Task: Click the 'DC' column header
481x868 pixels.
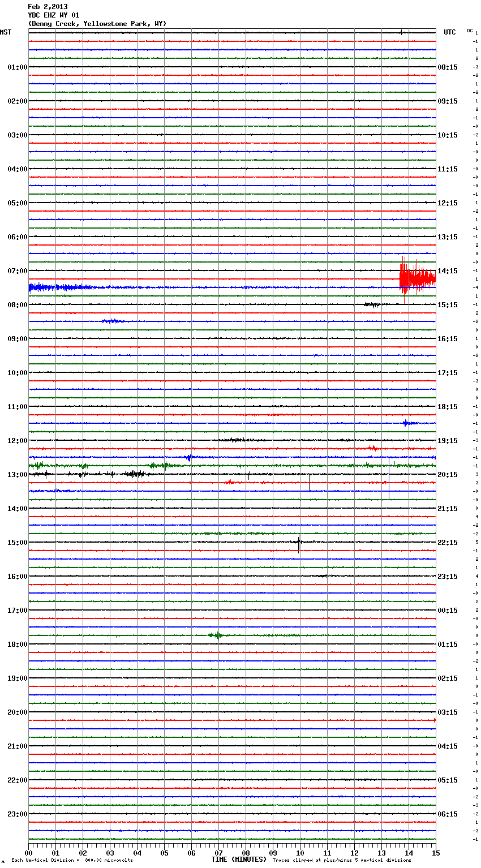Action: point(470,31)
